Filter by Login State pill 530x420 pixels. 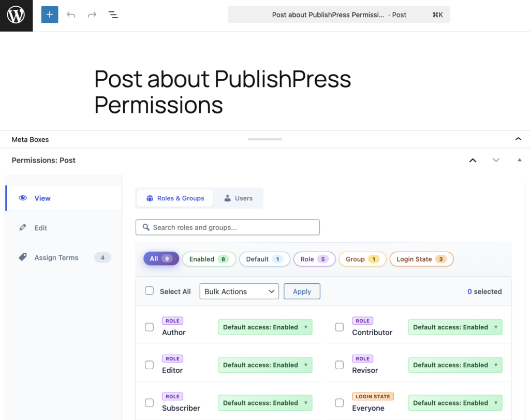421,259
